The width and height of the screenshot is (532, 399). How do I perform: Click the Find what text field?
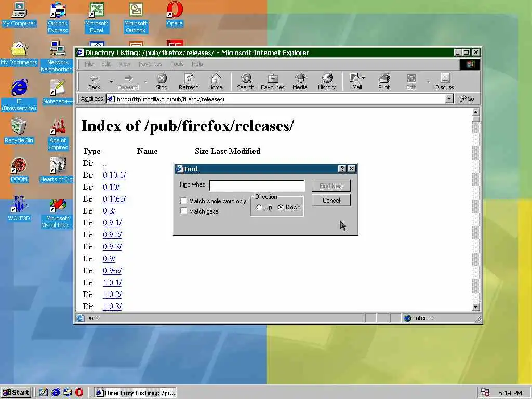coord(257,185)
